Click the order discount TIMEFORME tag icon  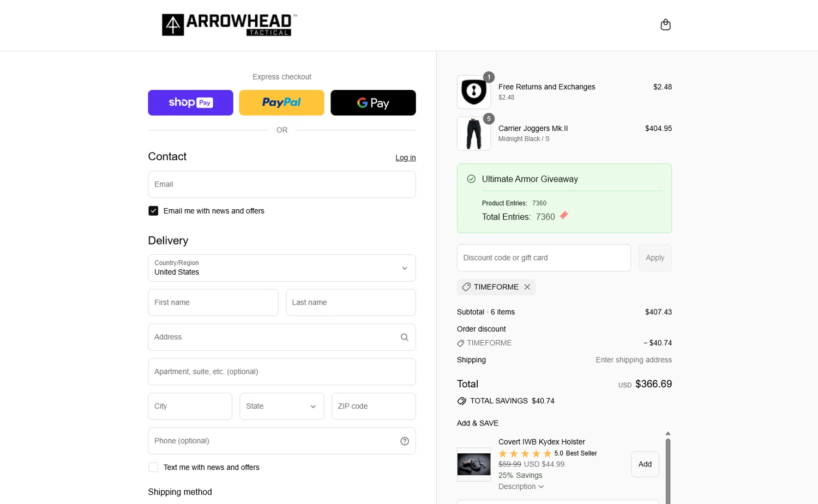[461, 343]
